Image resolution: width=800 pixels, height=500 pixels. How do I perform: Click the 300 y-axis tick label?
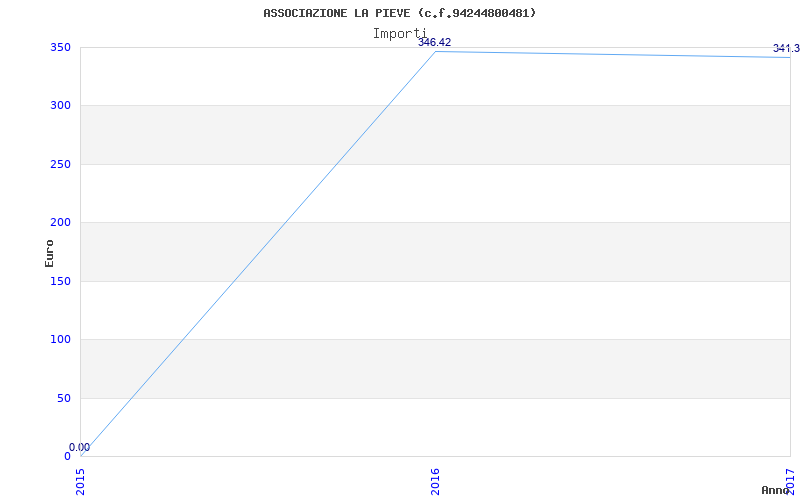click(60, 106)
